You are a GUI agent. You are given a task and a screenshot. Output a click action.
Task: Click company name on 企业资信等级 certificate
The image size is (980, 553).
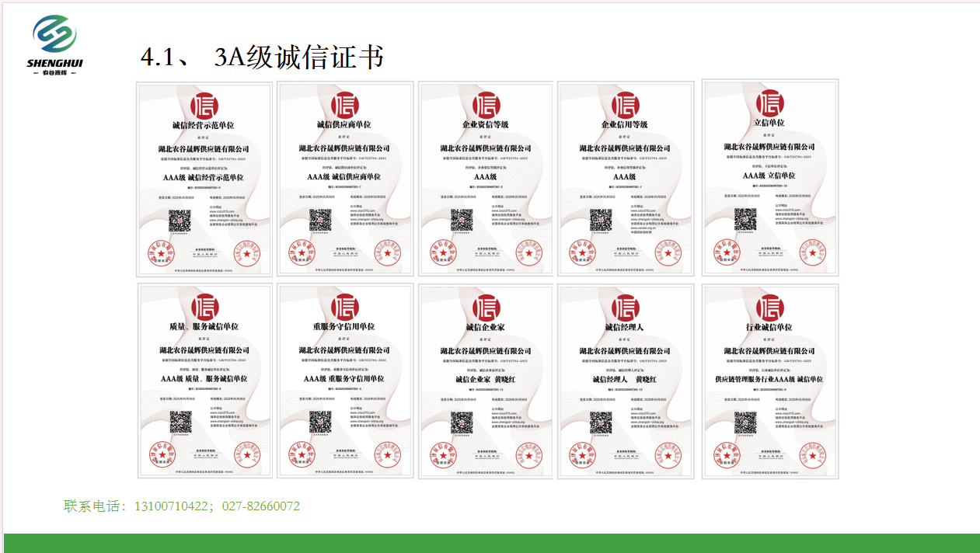(x=486, y=148)
